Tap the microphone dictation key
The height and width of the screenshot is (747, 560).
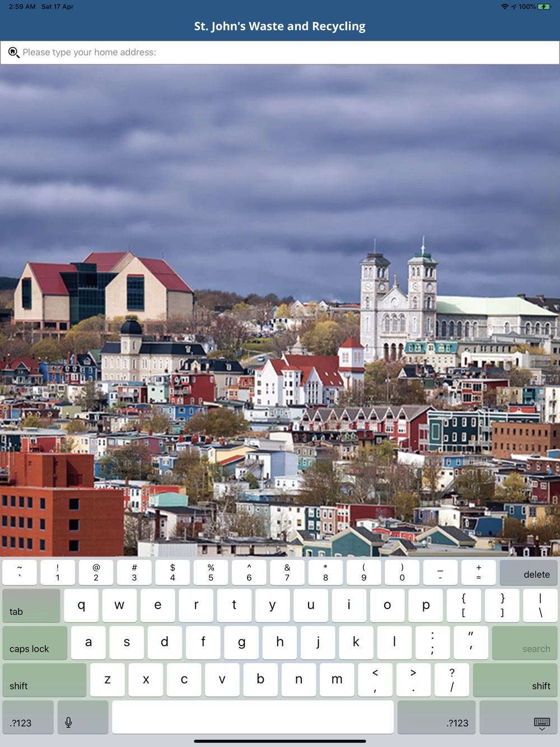click(83, 717)
